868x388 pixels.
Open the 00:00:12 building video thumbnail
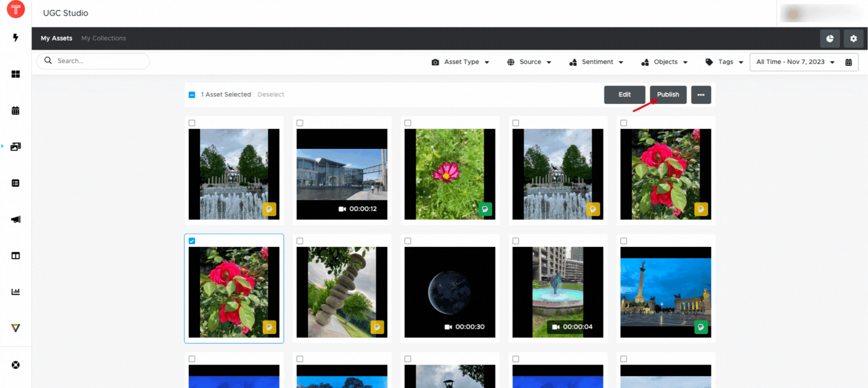[x=342, y=174]
